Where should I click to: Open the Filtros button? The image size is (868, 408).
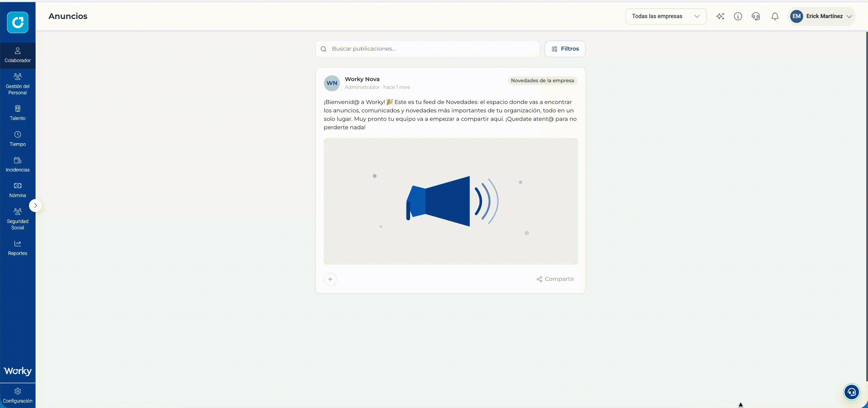tap(565, 49)
